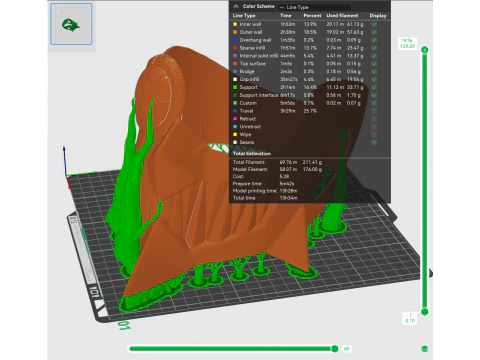
Task: Click the bright green Support color swatch
Action: [235, 87]
